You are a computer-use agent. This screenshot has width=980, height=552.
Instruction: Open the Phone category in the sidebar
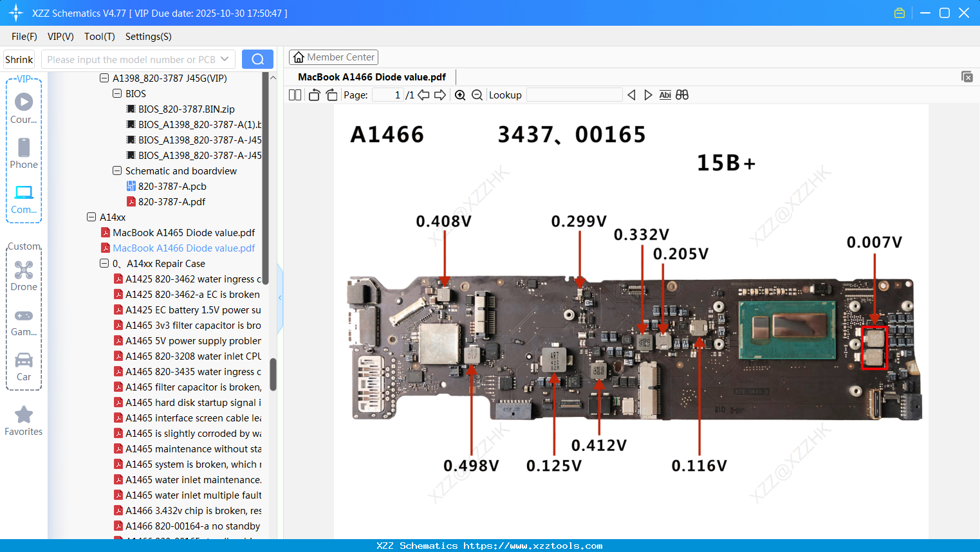coord(24,154)
